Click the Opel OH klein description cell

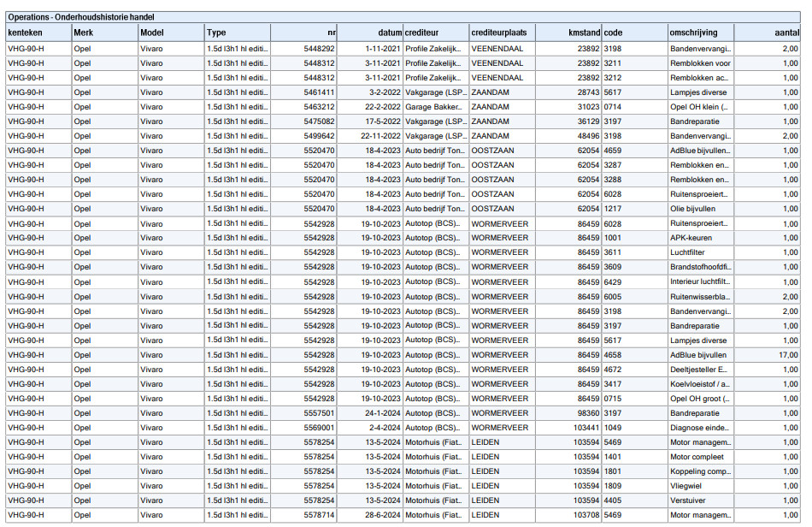701,107
